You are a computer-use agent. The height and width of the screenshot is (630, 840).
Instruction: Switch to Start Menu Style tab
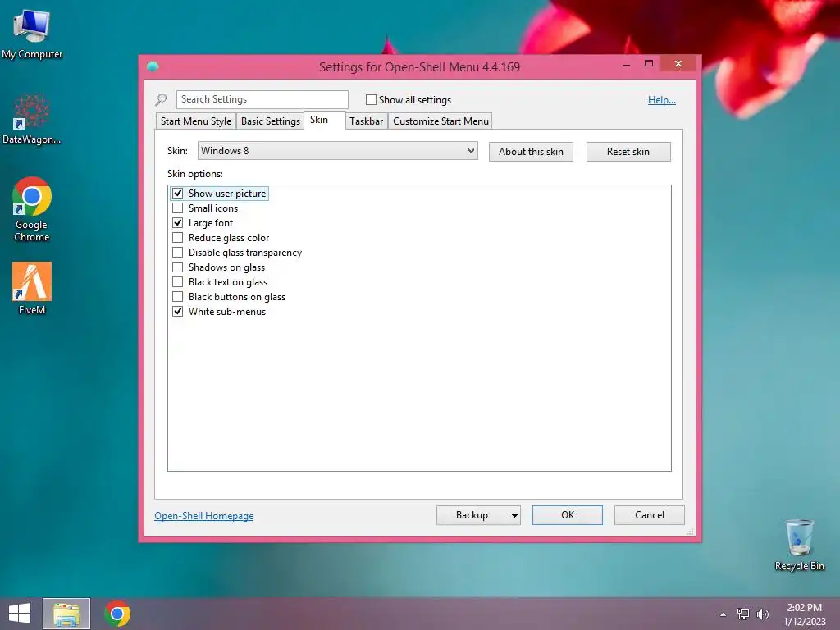[196, 121]
